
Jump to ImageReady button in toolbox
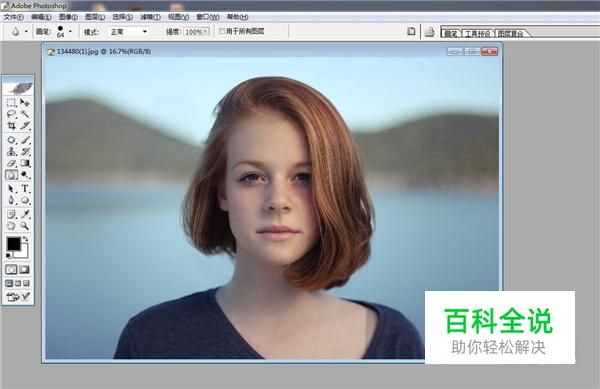pos(18,296)
